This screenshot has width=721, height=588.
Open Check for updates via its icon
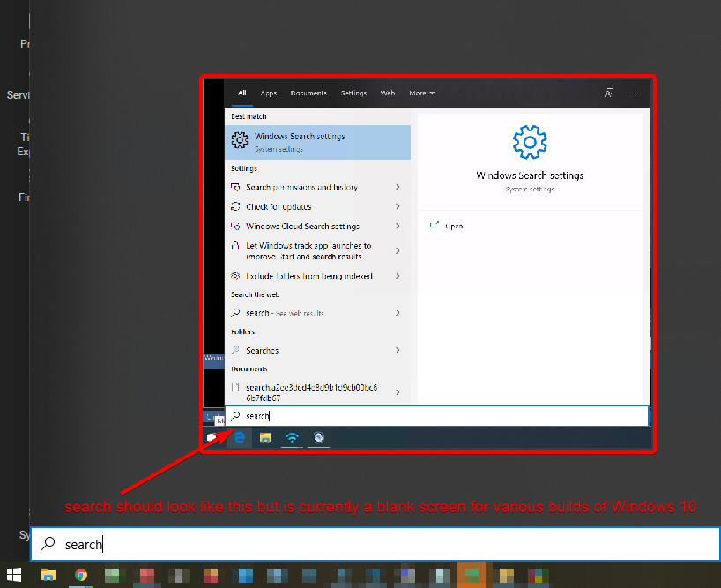tap(235, 206)
